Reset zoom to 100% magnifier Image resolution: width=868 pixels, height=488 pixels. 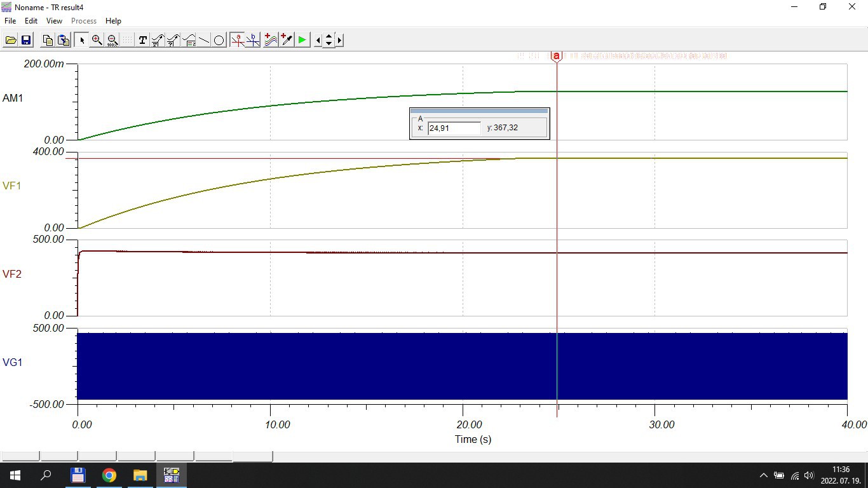click(112, 40)
